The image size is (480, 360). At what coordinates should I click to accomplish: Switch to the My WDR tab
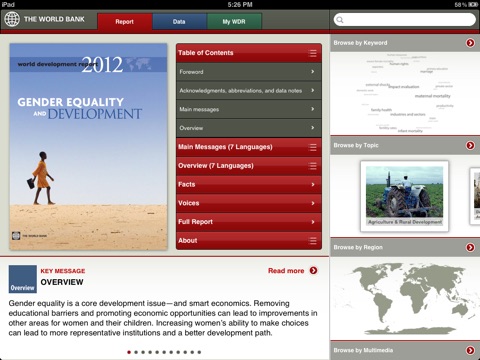pos(234,22)
